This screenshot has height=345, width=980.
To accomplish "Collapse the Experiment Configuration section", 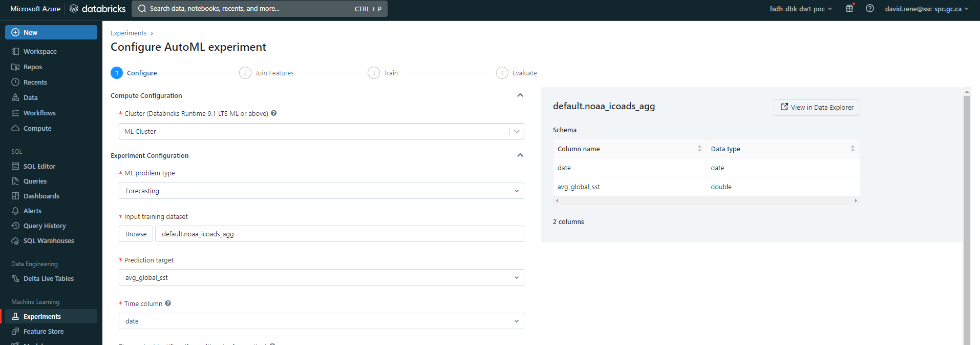I will pos(520,155).
